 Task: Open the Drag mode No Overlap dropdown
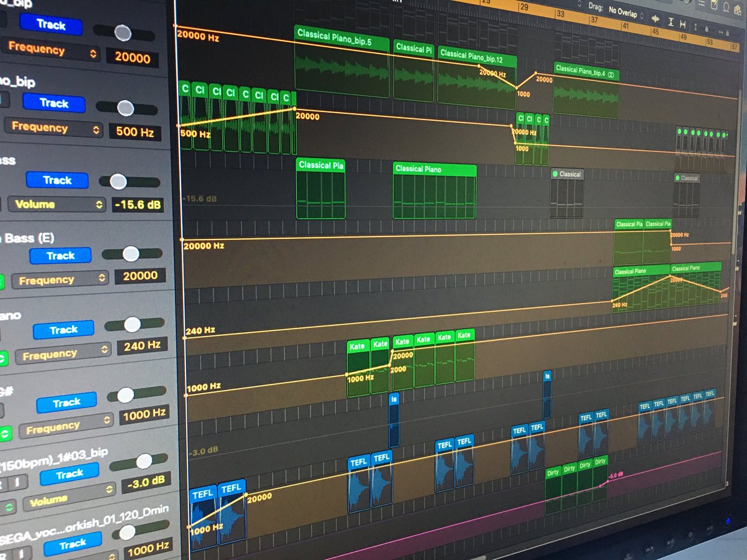pos(627,13)
